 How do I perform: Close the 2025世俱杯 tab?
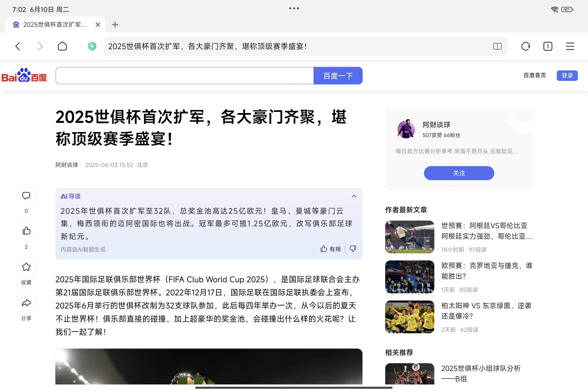[x=98, y=25]
